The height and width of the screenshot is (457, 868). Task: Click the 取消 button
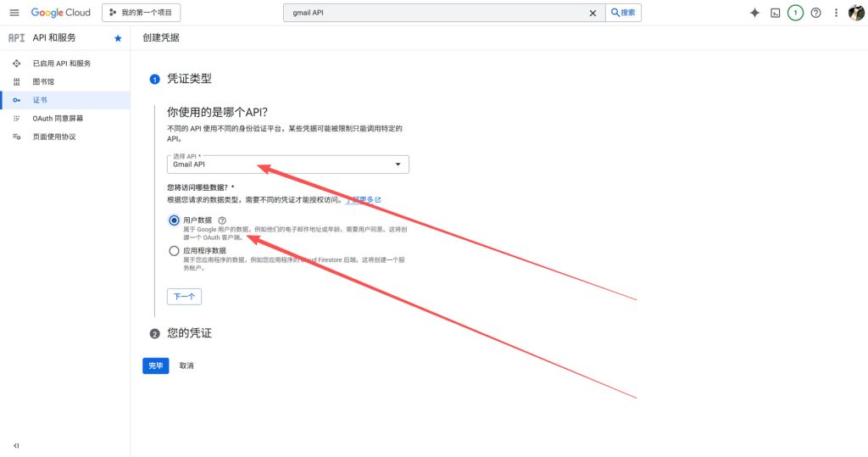tap(186, 365)
